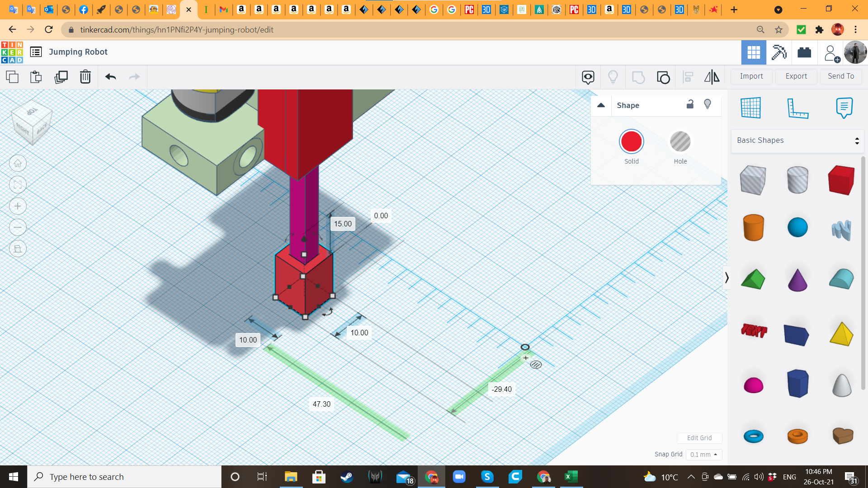The image size is (868, 488).
Task: Click the Undo arrow
Action: click(x=111, y=77)
